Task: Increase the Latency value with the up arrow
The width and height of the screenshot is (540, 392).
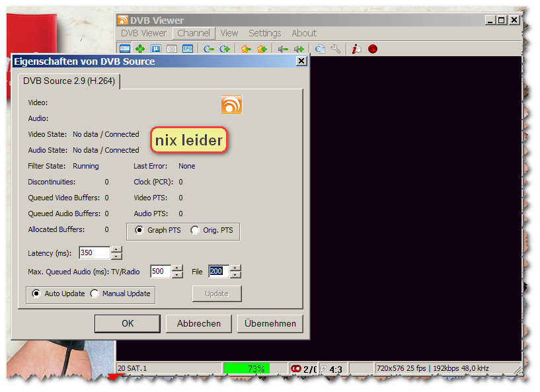Action: 117,249
